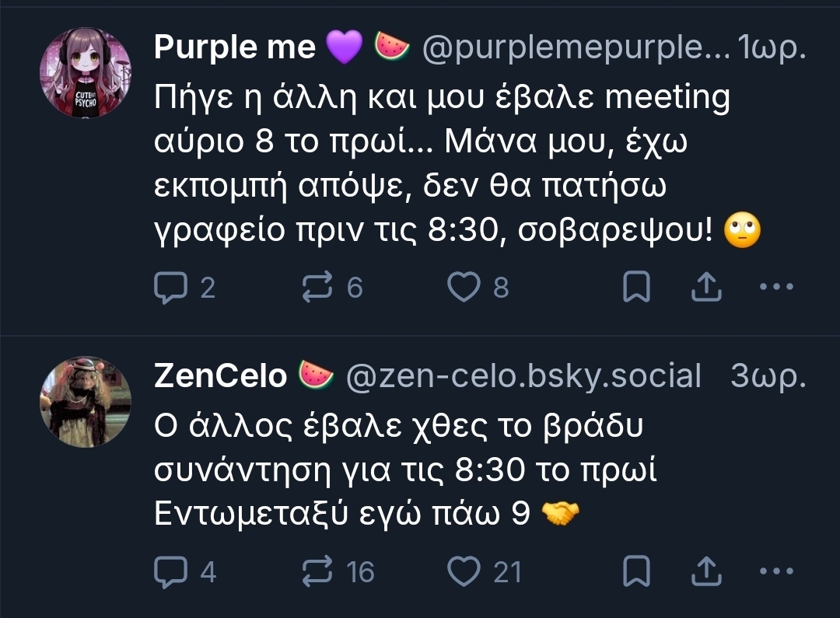This screenshot has height=618, width=840.
Task: Open handle @zen-celo.bsky.social
Action: (523, 375)
